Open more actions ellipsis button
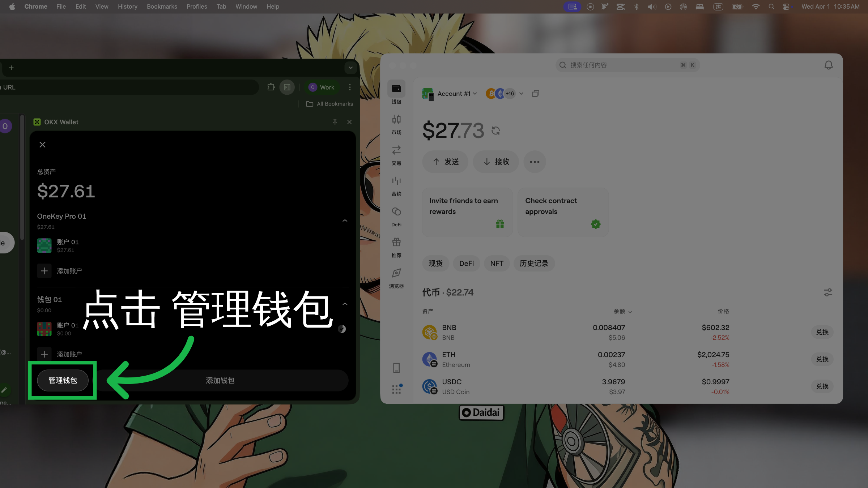868x488 pixels. (535, 162)
